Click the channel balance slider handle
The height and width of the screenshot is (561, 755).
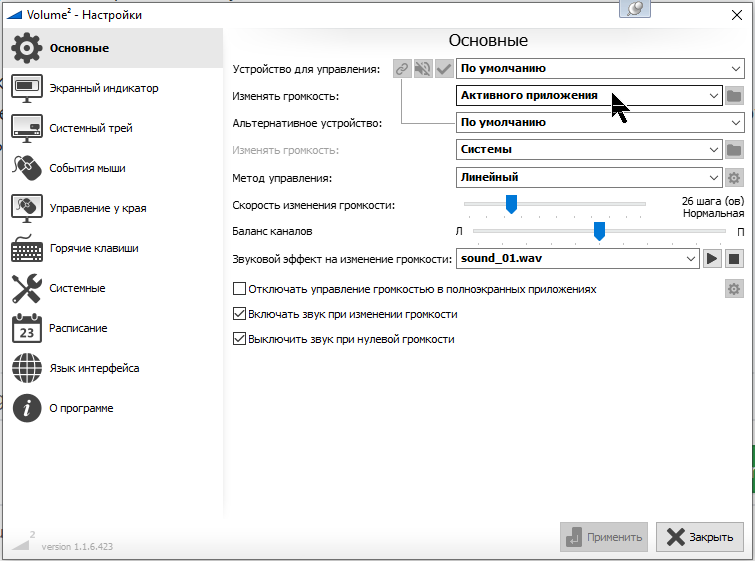pos(599,231)
